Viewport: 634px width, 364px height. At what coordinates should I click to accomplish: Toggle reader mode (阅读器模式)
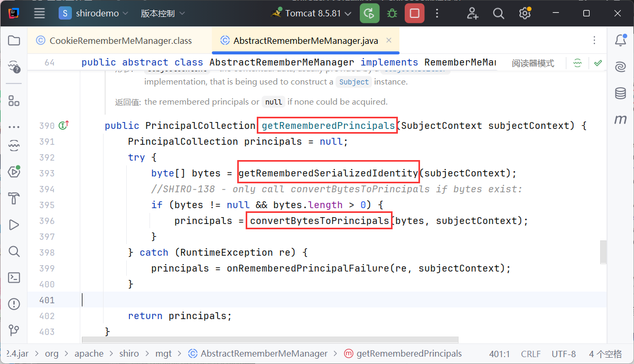533,63
